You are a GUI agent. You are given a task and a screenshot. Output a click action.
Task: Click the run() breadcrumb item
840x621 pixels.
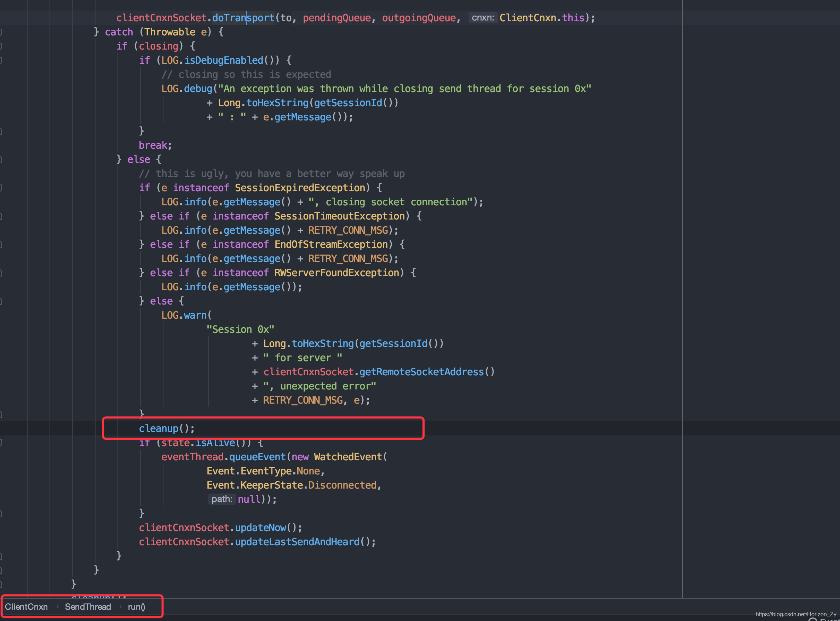(x=136, y=607)
